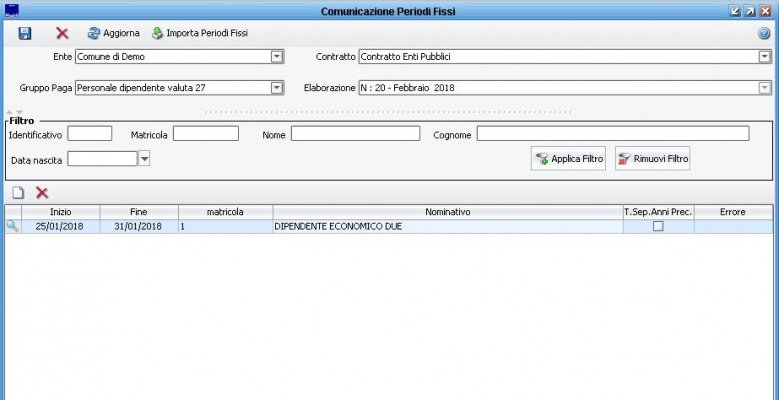
Task: Open the Ente dropdown arrow
Action: [277, 57]
